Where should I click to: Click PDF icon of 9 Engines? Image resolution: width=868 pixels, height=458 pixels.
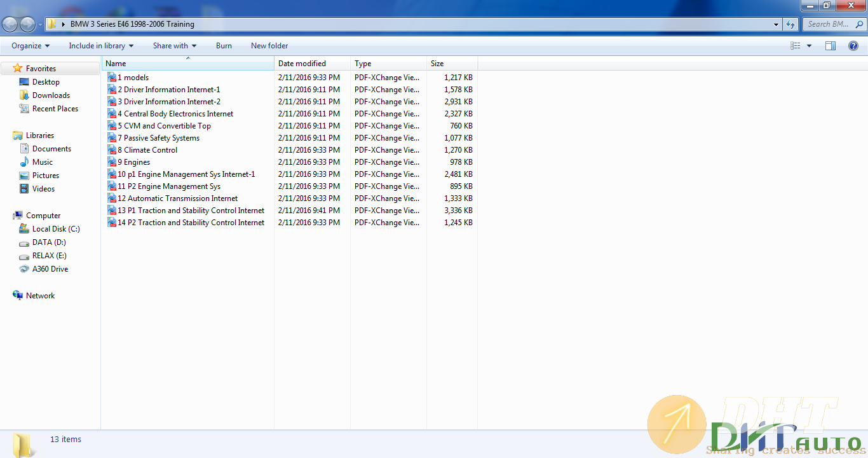(x=112, y=162)
